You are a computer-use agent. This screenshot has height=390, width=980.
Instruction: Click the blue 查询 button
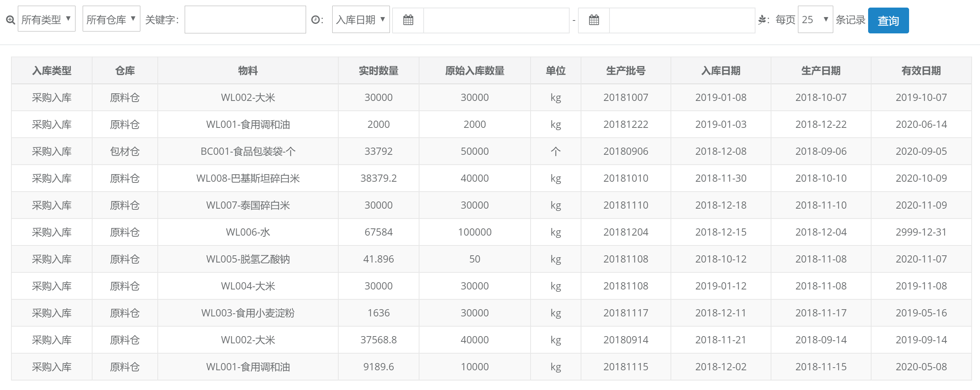[x=888, y=21]
